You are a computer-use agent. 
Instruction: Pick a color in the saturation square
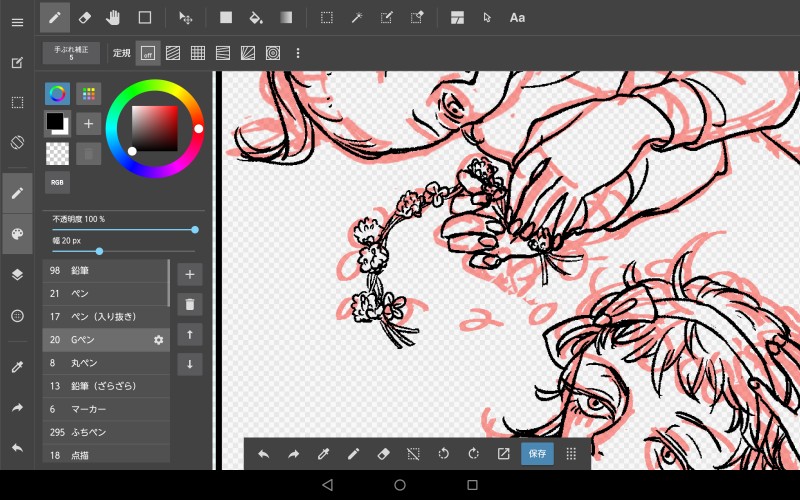(x=155, y=129)
